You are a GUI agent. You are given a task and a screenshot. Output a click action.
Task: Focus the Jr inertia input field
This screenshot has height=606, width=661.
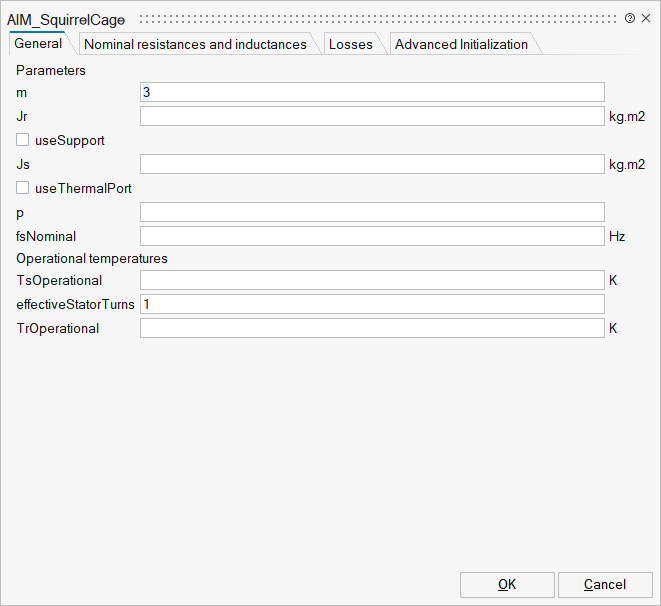[x=372, y=116]
